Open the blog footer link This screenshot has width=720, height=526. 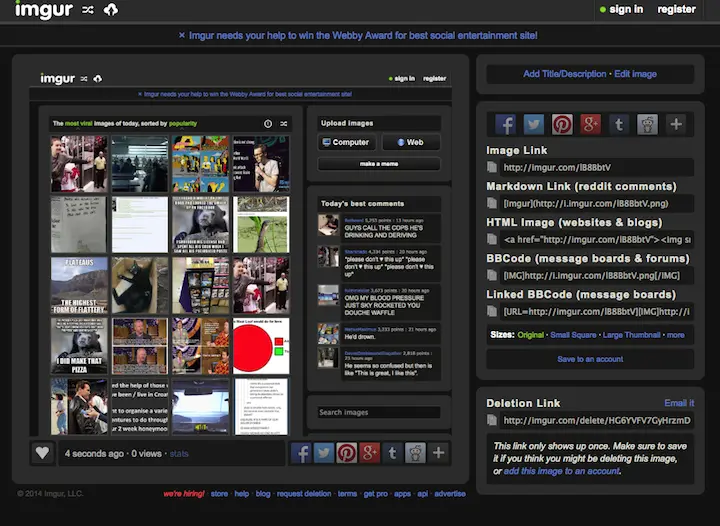pos(263,494)
